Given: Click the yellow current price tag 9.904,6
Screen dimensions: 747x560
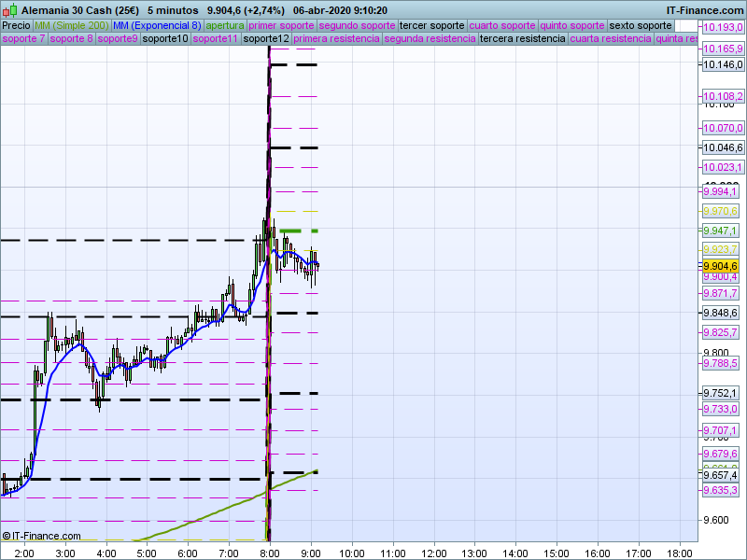Looking at the screenshot, I should [x=720, y=265].
